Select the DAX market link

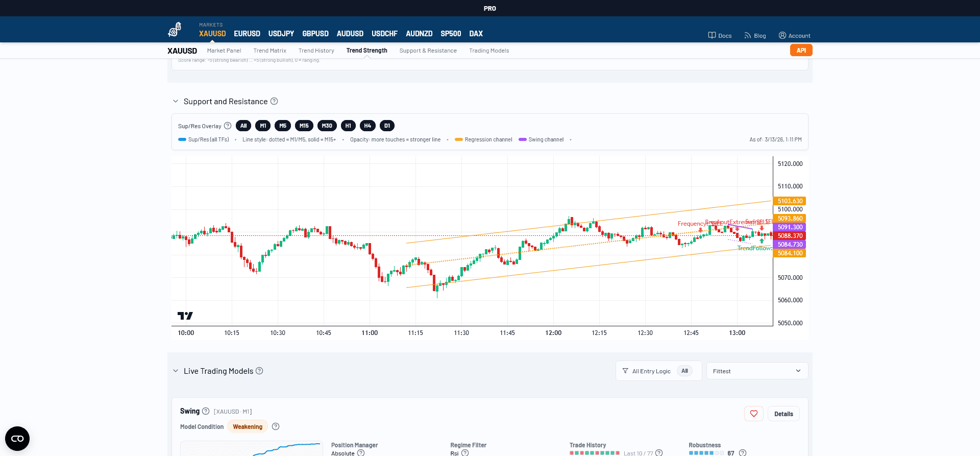(x=476, y=34)
